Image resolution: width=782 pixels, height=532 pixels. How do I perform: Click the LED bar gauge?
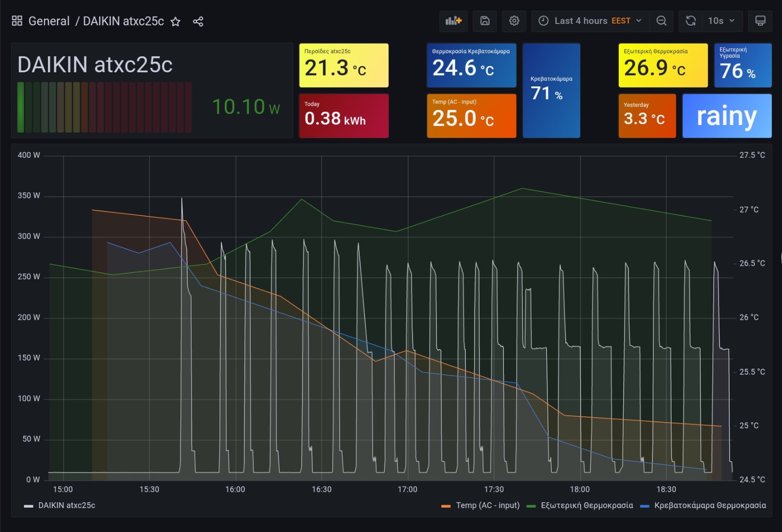pos(104,107)
